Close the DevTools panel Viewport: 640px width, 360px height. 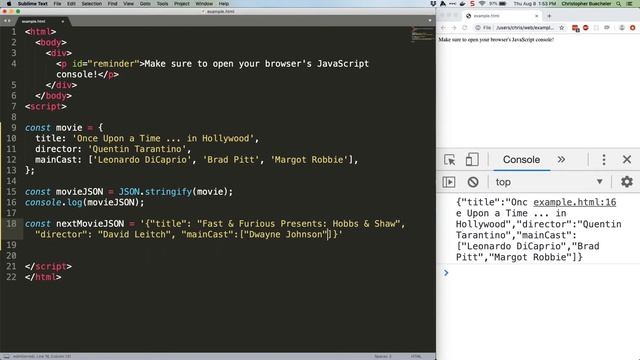627,159
